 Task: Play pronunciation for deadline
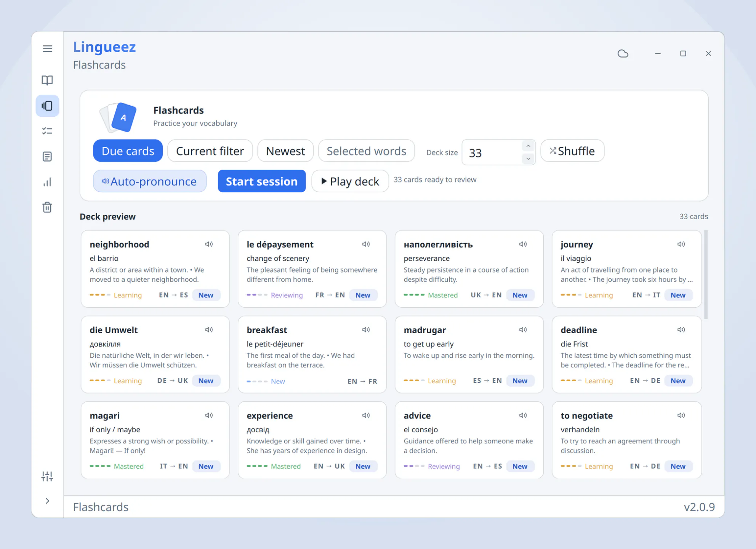681,330
